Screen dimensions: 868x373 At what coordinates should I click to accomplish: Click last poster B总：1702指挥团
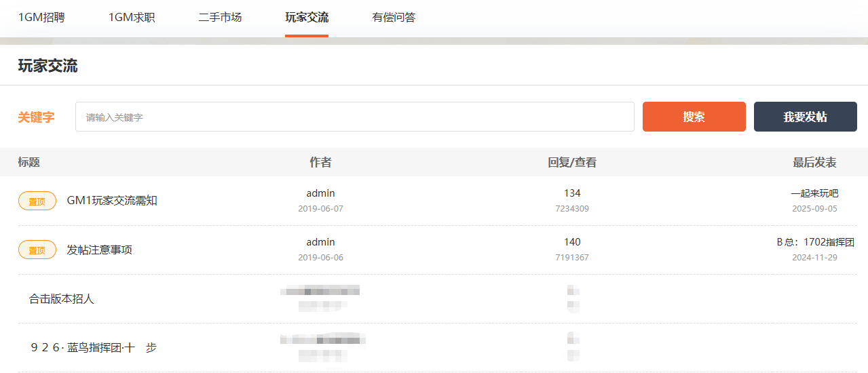(815, 242)
